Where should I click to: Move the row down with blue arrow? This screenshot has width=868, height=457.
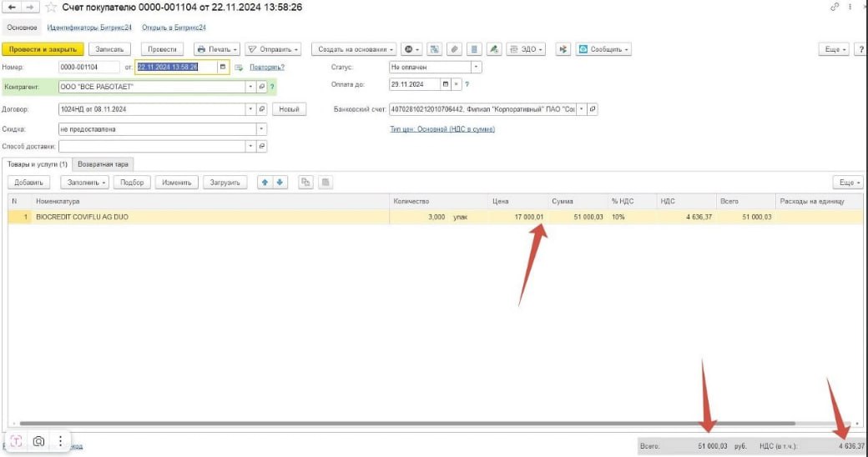(x=280, y=183)
